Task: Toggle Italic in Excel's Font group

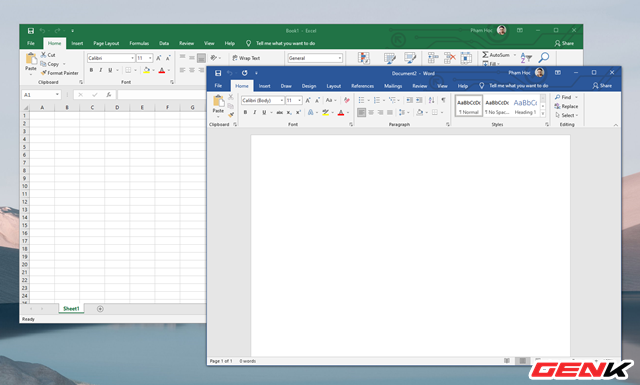Action: point(100,70)
